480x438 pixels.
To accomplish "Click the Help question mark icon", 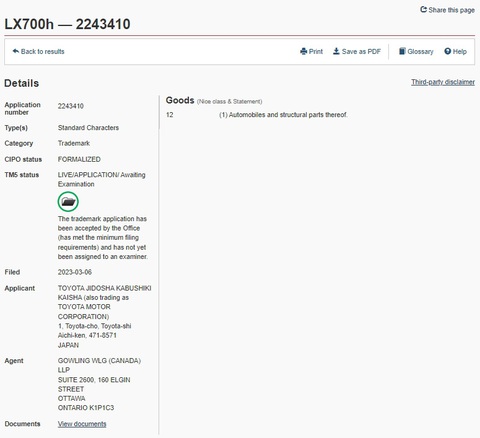I will pos(448,51).
